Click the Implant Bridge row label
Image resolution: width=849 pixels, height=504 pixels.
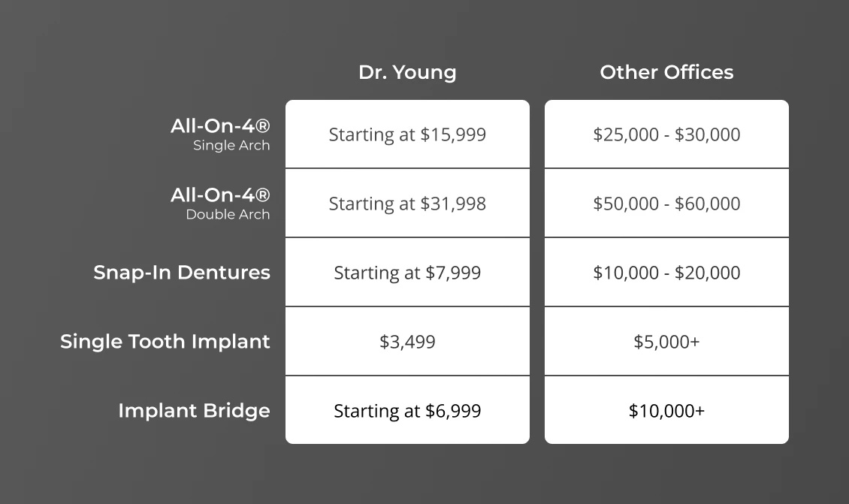click(x=194, y=411)
